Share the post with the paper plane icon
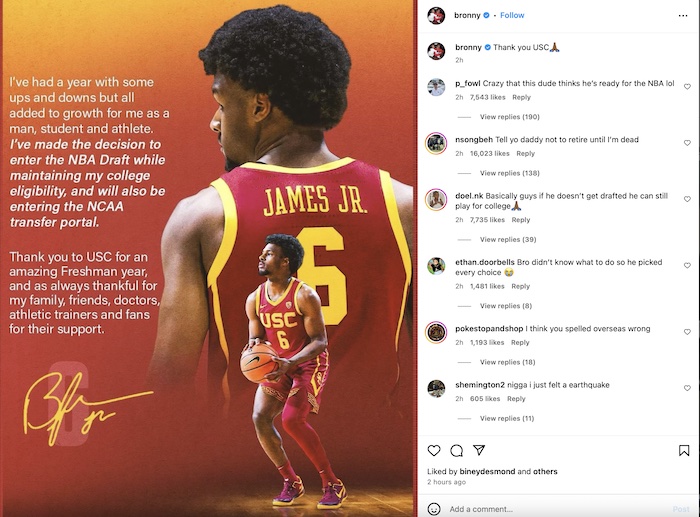The image size is (700, 517). click(479, 450)
